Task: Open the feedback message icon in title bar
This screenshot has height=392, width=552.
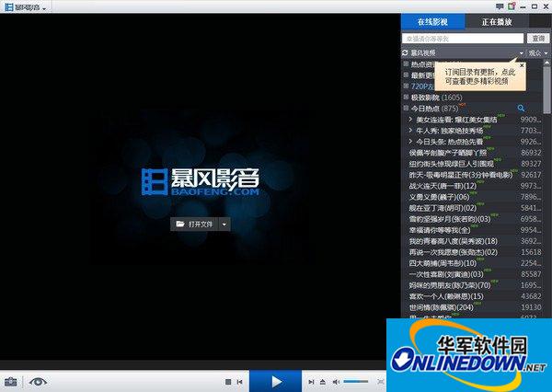Action: tap(500, 6)
